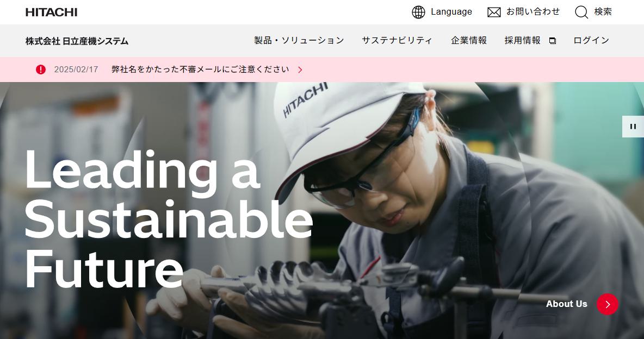Viewport: 644px width, 339px height.
Task: Click the red chevron after notice text
Action: [300, 70]
